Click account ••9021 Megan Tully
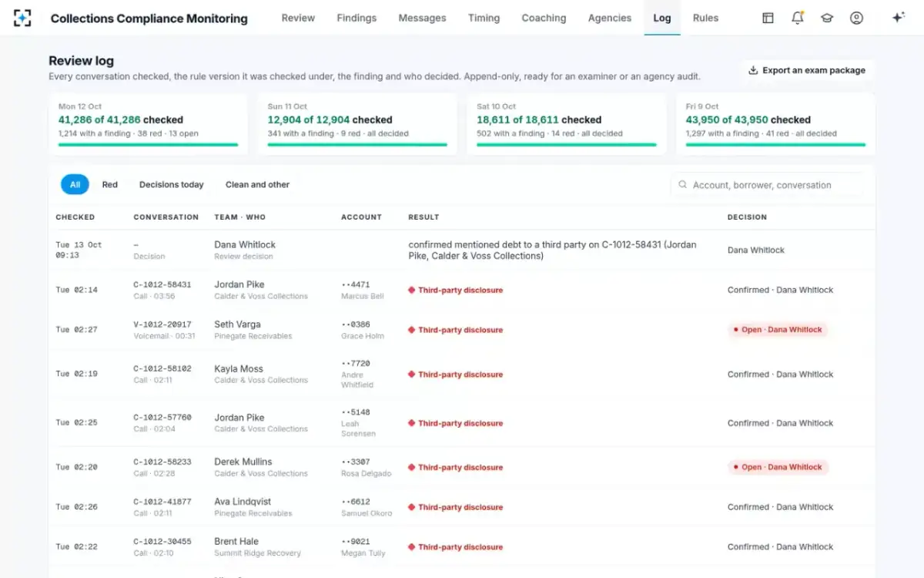Viewport: 924px width, 578px height. [364, 547]
